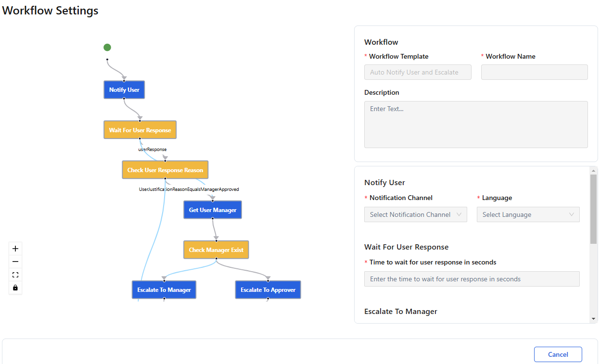Open the Select Language dropdown
The height and width of the screenshot is (364, 600).
click(x=528, y=214)
